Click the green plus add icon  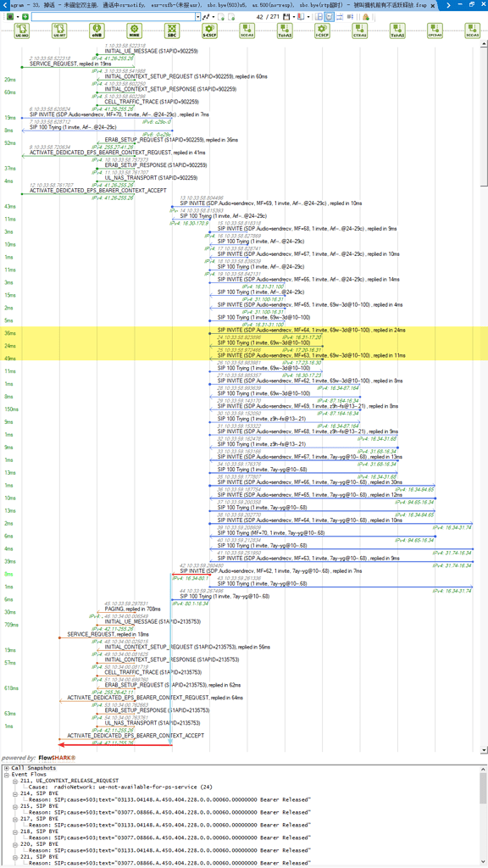pos(25,17)
